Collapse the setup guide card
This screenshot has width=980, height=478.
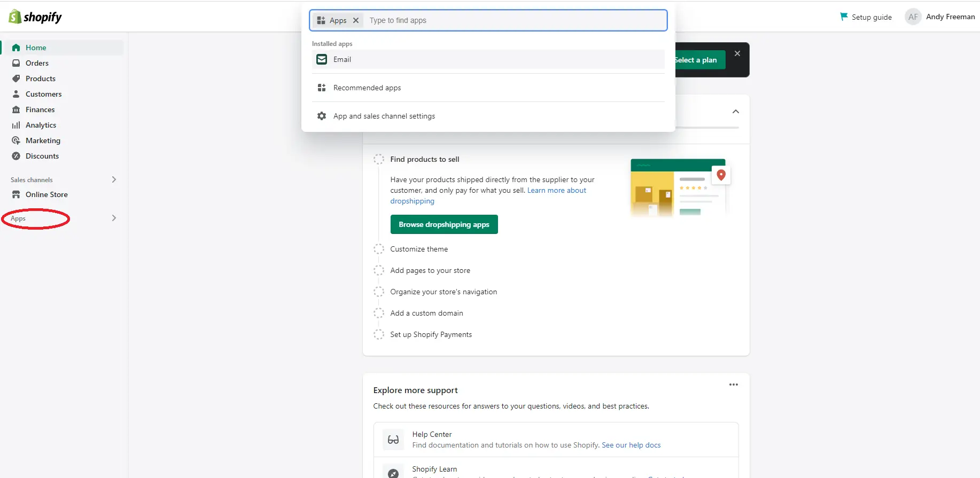click(x=736, y=112)
